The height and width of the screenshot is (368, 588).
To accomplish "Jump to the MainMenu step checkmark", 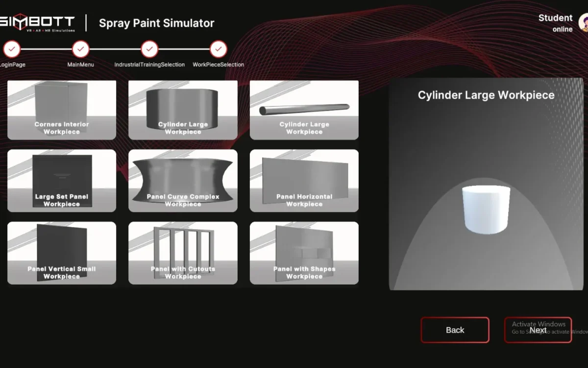I will pos(81,49).
